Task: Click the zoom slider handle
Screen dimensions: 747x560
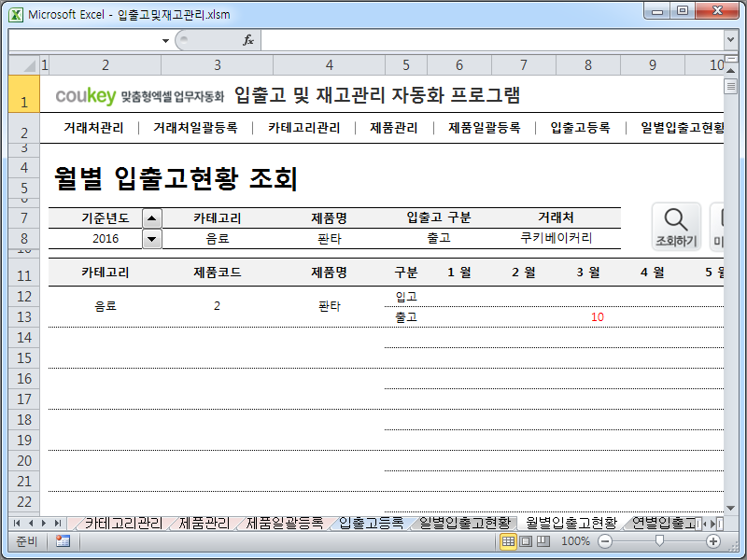Action: click(x=659, y=541)
